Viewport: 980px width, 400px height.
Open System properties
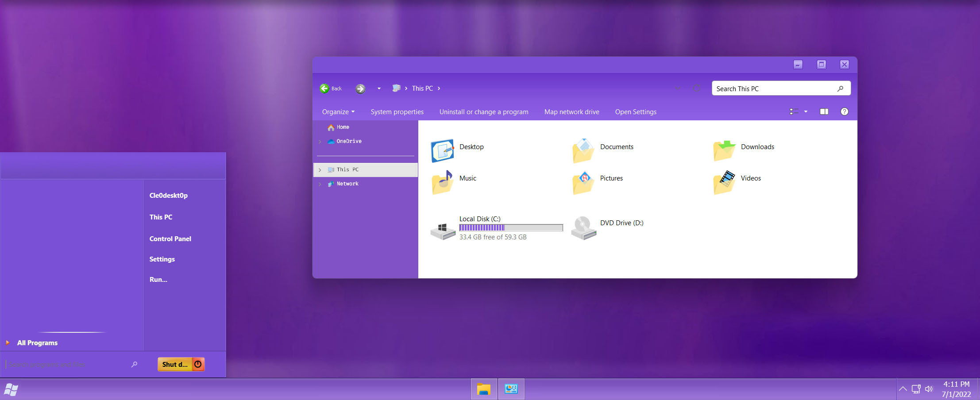(397, 112)
